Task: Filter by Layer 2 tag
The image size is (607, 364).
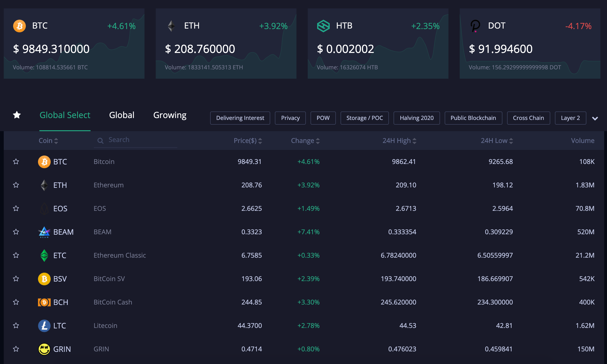Action: (x=570, y=118)
